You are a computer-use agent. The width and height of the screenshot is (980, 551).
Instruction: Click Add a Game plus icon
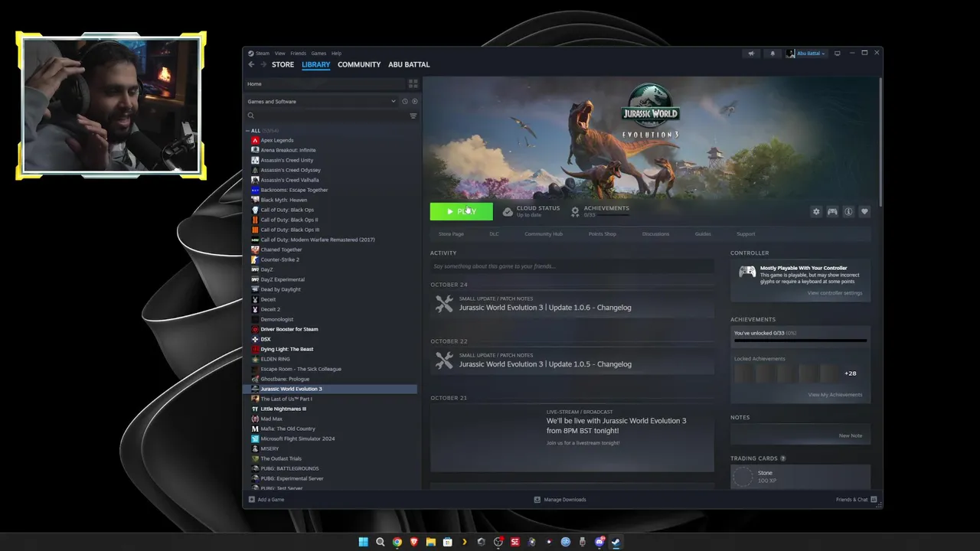pyautogui.click(x=252, y=500)
